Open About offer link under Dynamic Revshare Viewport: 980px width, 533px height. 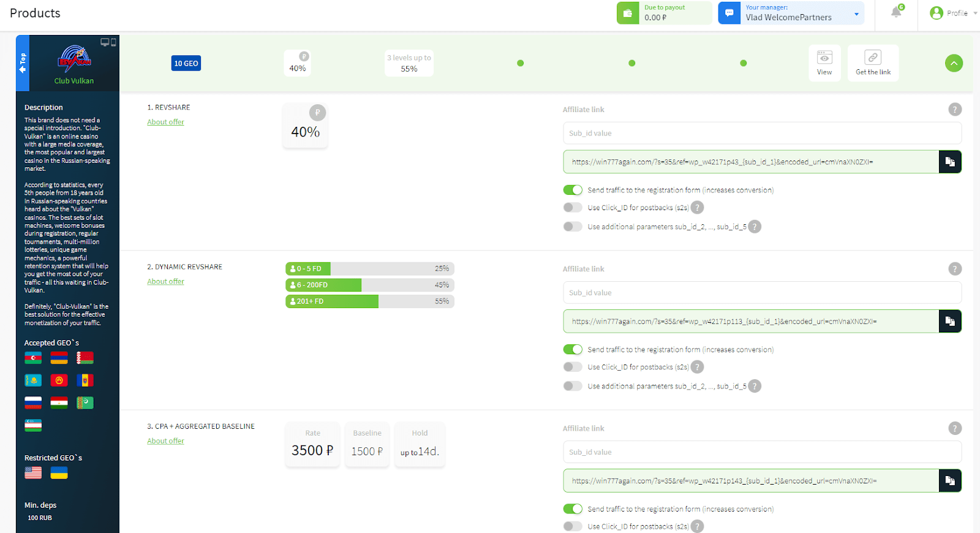pyautogui.click(x=165, y=281)
